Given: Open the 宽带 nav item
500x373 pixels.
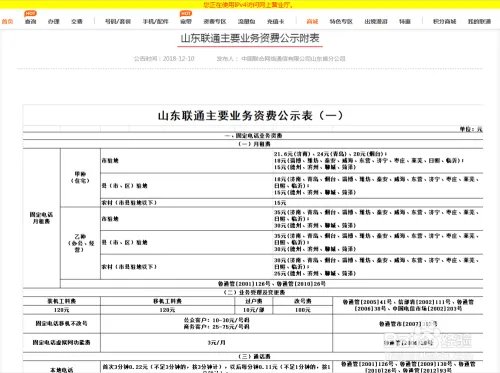Looking at the screenshot, I should [x=186, y=21].
